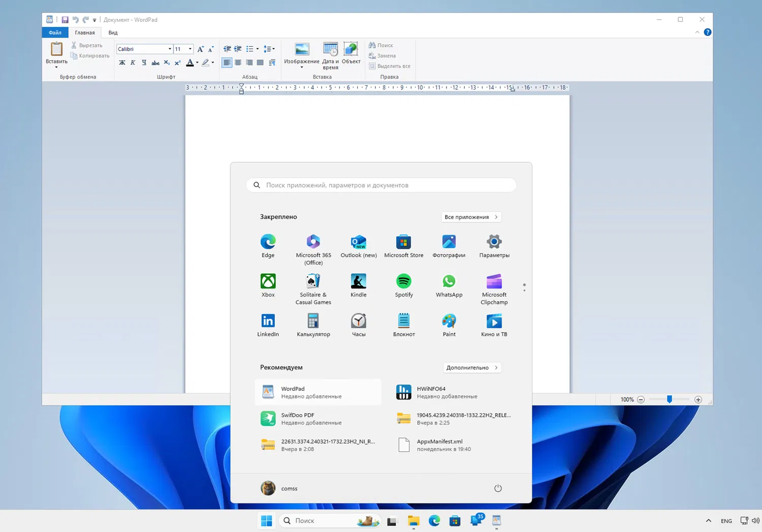Image resolution: width=762 pixels, height=532 pixels.
Task: Open the font size dropdown
Action: click(190, 49)
